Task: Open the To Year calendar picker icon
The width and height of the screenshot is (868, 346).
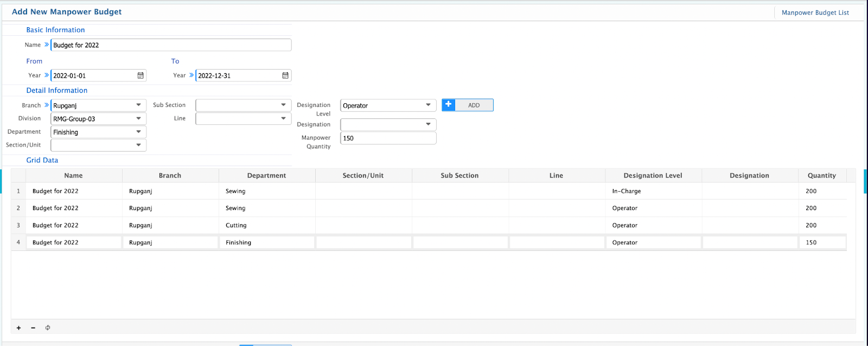Action: (285, 76)
